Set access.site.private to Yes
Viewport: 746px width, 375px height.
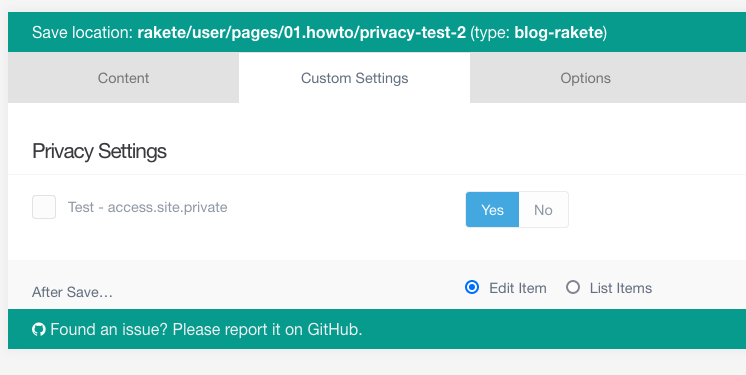pyautogui.click(x=492, y=210)
